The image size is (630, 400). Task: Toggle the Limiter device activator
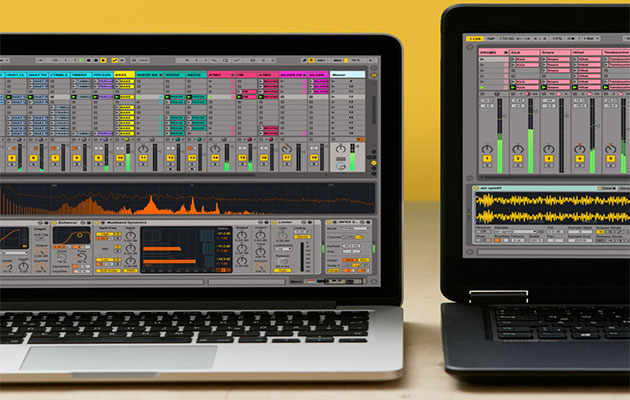click(276, 222)
